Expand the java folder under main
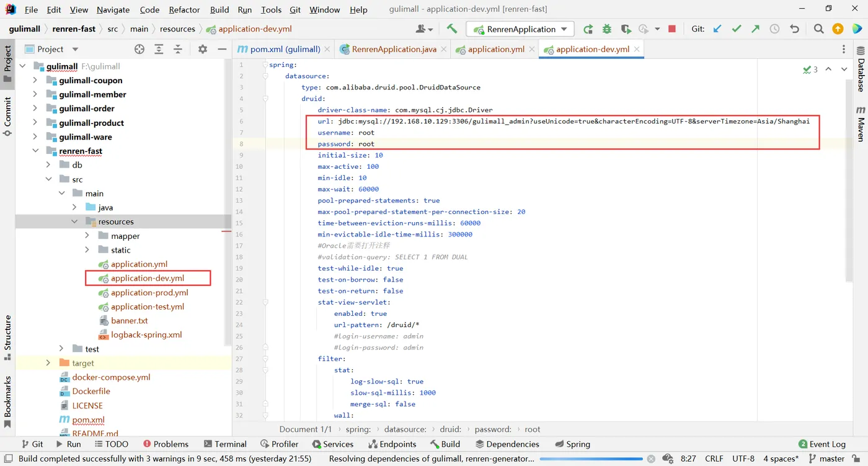 coord(74,207)
